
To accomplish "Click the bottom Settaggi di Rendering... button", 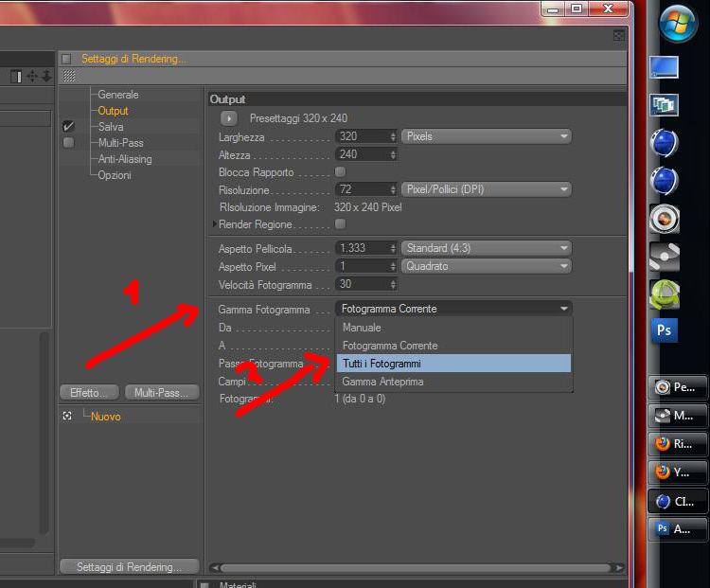I will [x=129, y=567].
